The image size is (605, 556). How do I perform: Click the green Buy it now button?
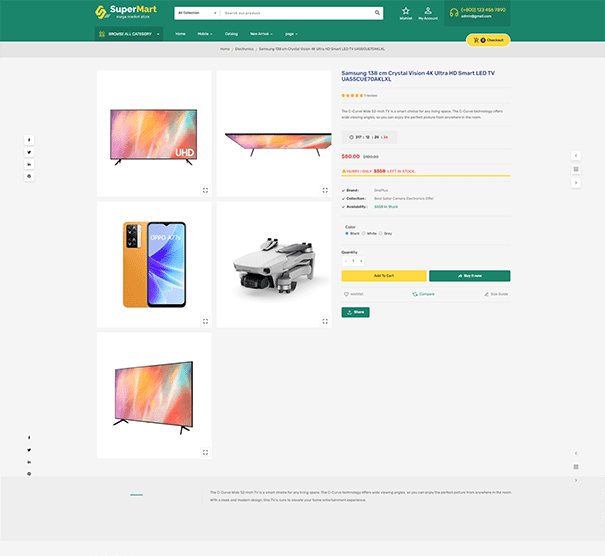pyautogui.click(x=470, y=276)
